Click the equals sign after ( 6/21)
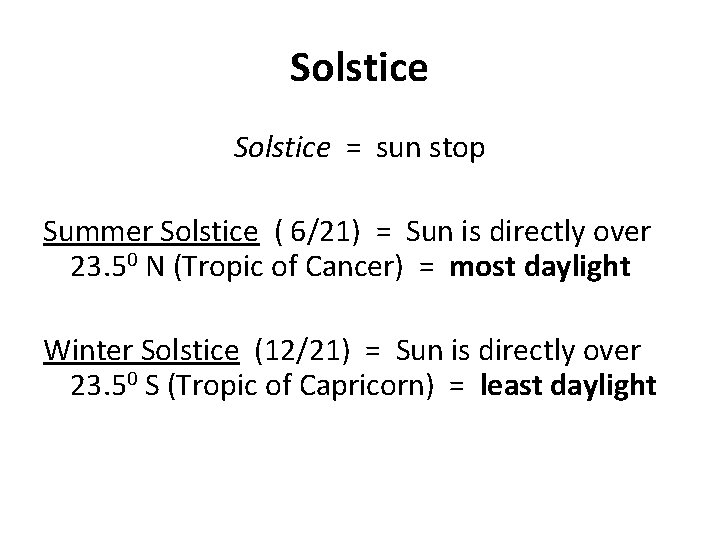Viewport: 720px width, 540px height. pos(383,233)
